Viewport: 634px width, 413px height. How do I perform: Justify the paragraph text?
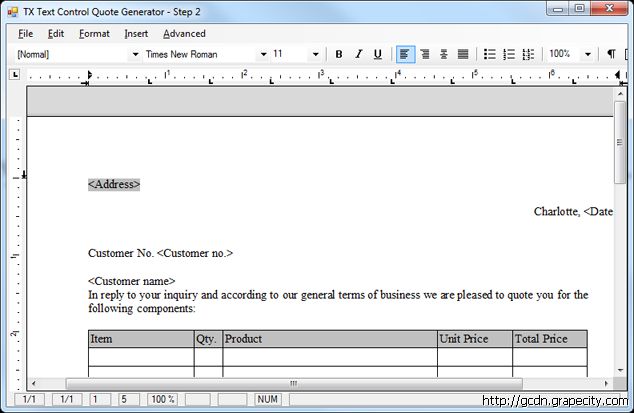tap(463, 54)
